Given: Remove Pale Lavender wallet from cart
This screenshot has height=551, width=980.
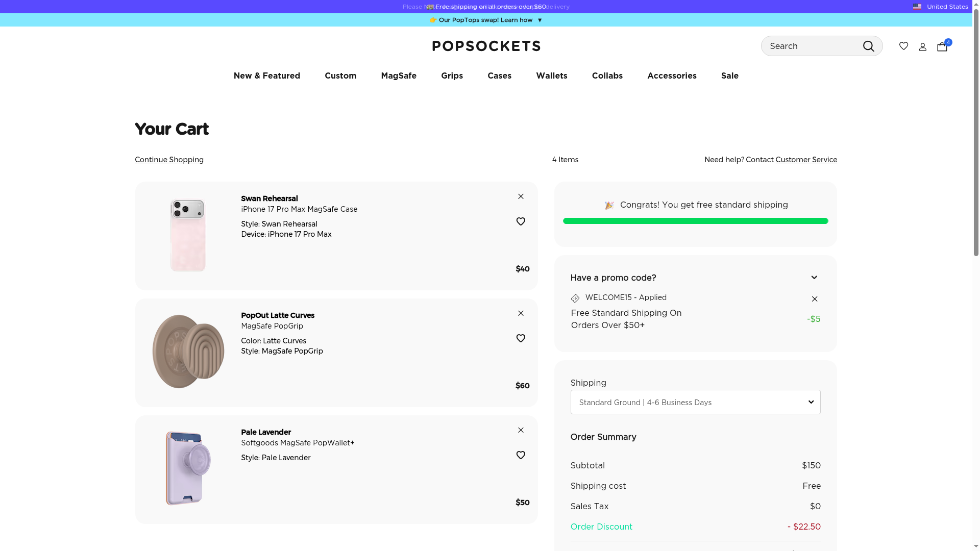Looking at the screenshot, I should 521,430.
